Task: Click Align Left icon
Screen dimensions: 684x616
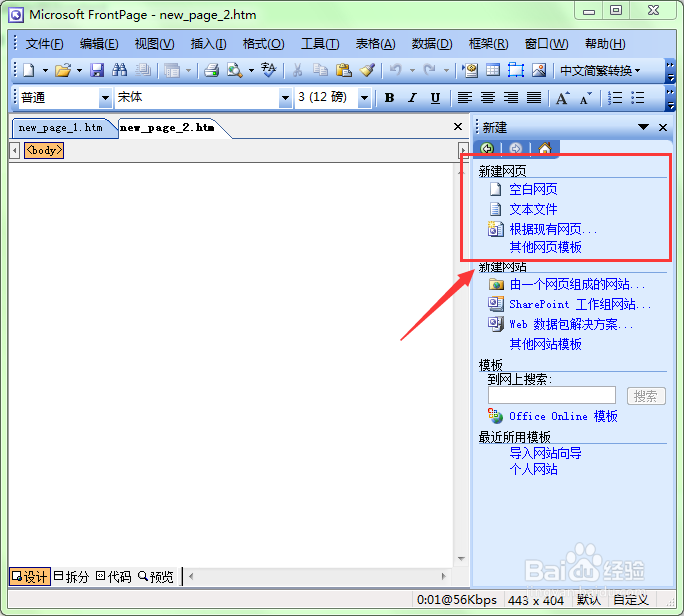Action: click(x=465, y=97)
